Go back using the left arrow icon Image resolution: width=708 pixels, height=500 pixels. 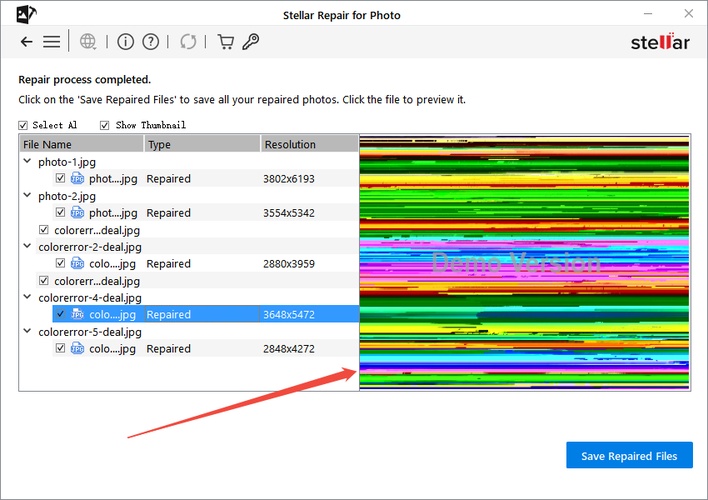pyautogui.click(x=27, y=42)
